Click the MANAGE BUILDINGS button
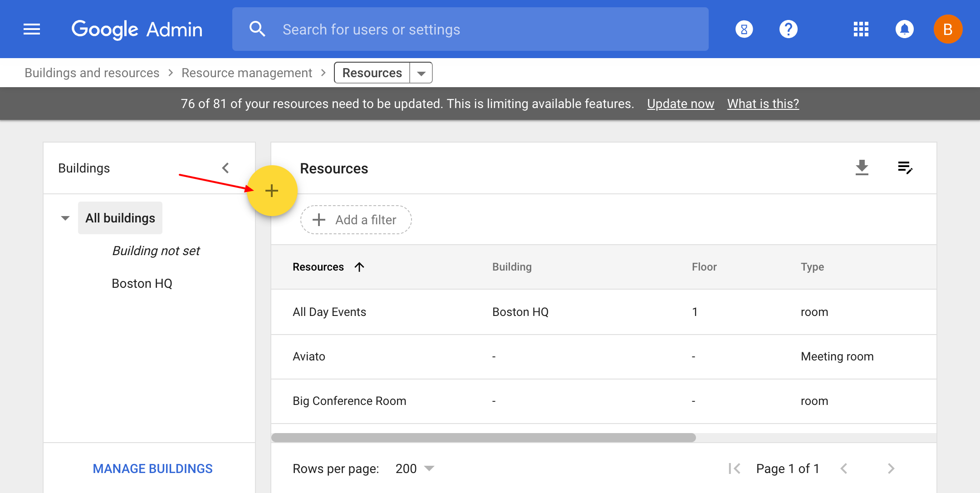Viewport: 980px width, 493px height. 152,468
